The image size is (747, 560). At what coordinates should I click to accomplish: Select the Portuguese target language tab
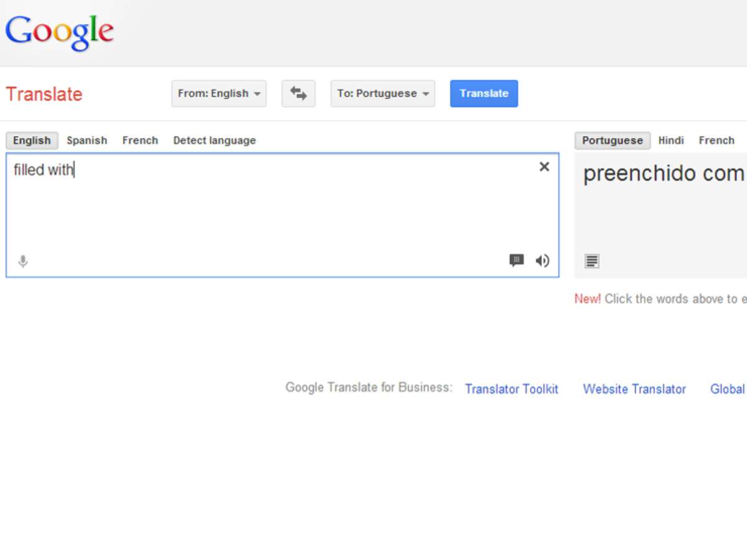[x=613, y=141]
